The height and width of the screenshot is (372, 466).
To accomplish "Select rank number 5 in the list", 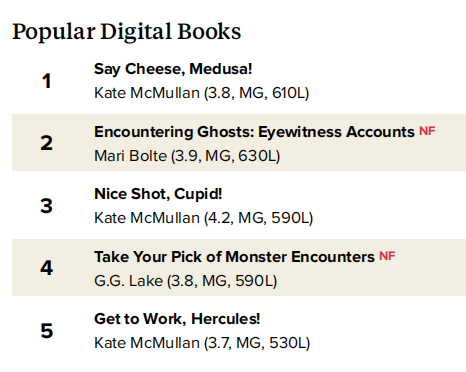I will (47, 331).
